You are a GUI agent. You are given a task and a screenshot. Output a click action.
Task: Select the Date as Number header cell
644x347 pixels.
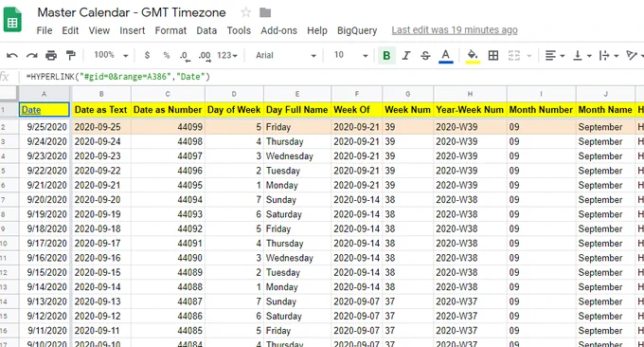pyautogui.click(x=168, y=110)
